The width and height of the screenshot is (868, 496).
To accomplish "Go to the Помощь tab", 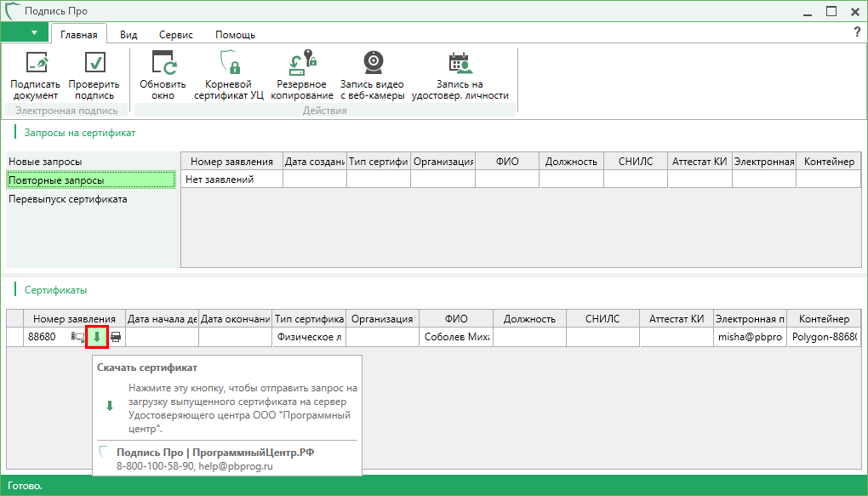I will pyautogui.click(x=235, y=35).
